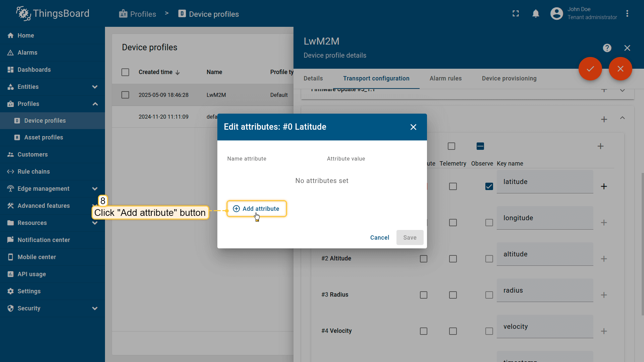Open the user menu three-dots icon

tap(627, 13)
